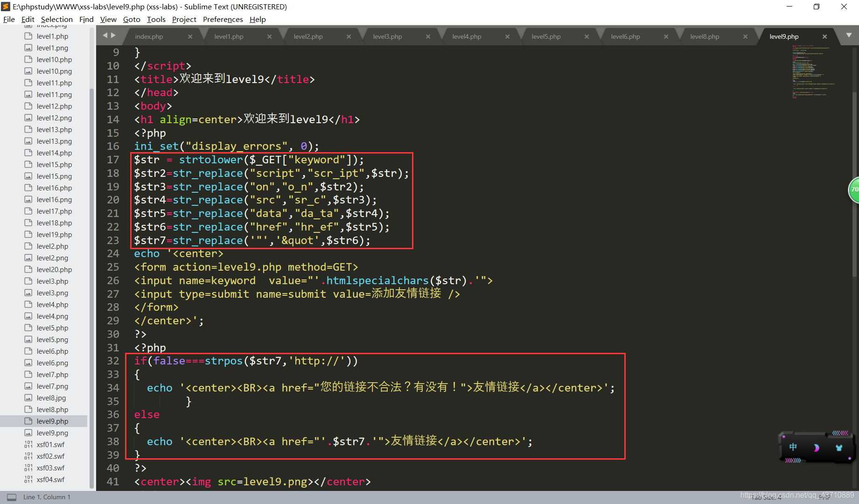Image resolution: width=859 pixels, height=504 pixels.
Task: Open level12.png in the sidebar
Action: coord(54,118)
